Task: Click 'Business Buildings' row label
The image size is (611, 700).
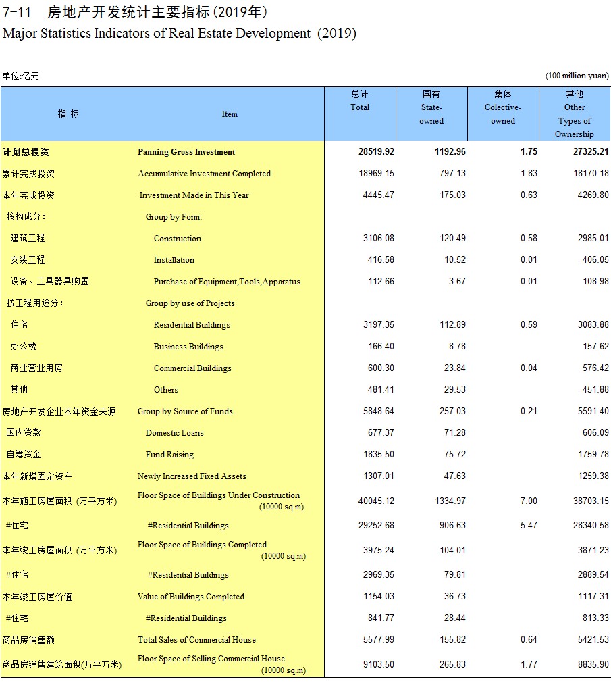Action: click(x=188, y=347)
